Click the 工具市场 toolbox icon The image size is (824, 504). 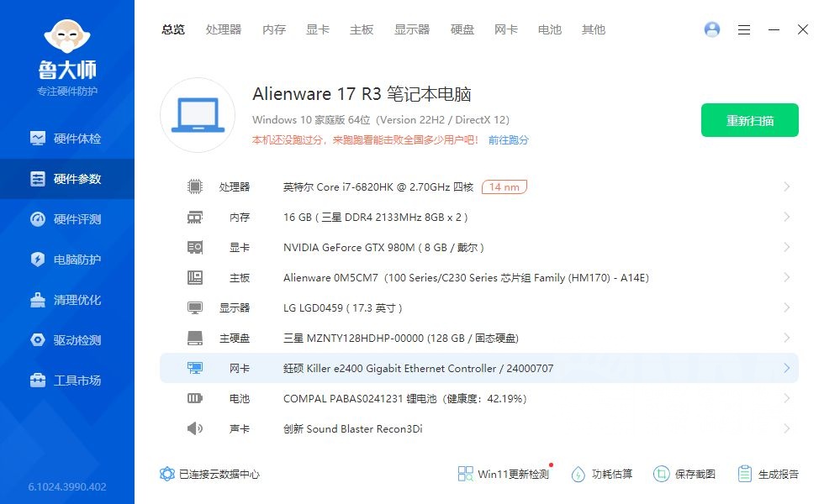(x=37, y=380)
